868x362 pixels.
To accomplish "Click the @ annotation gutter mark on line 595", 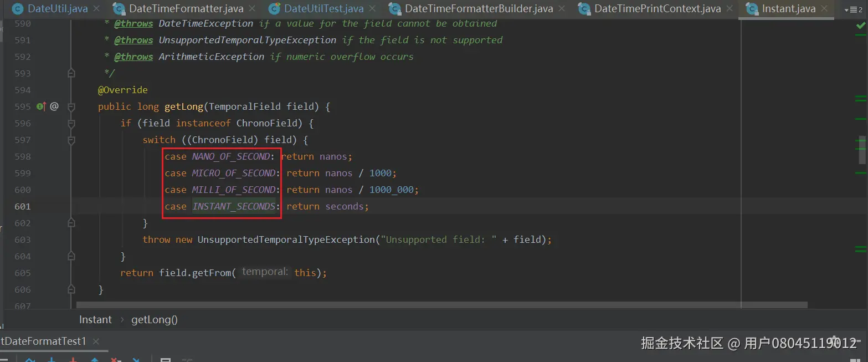I will click(x=54, y=106).
